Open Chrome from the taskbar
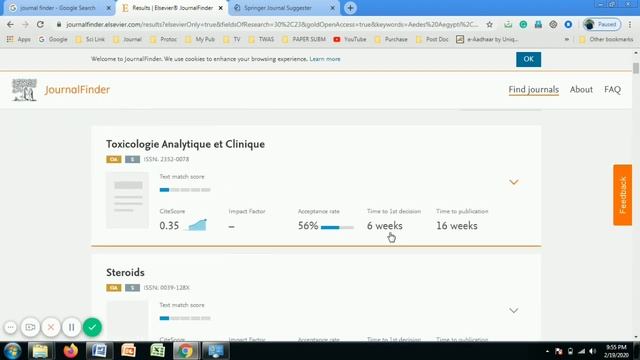Viewport: 640px width, 360px height. [x=185, y=351]
